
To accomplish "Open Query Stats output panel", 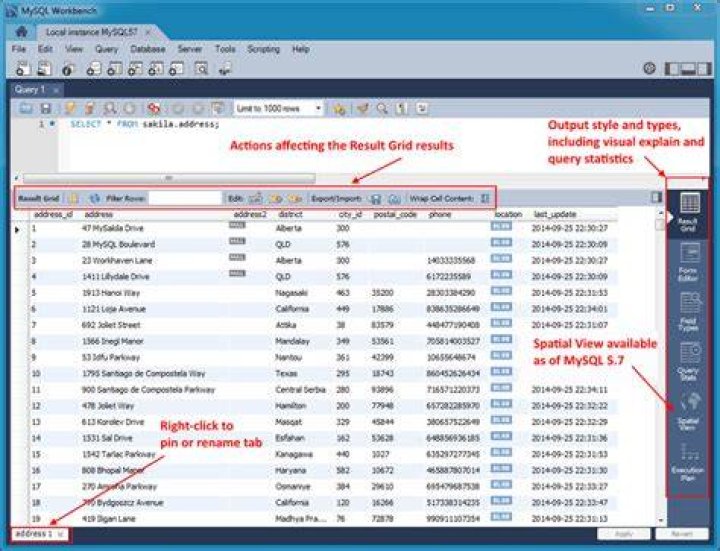I will point(687,361).
